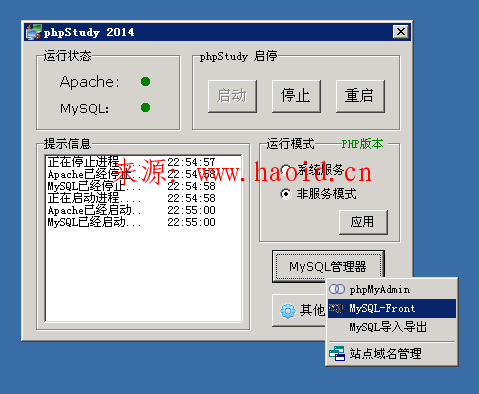The image size is (479, 394).
Task: Click the Apache已经停止 log line
Action: pos(132,174)
